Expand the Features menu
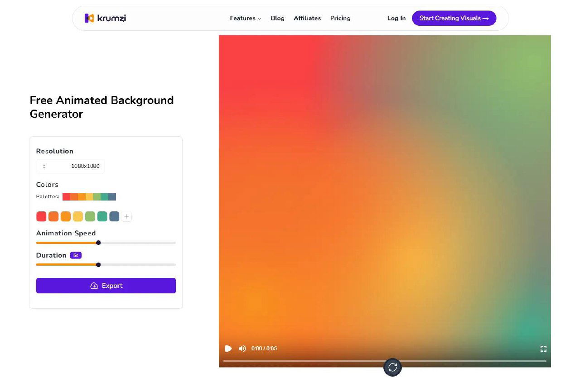This screenshot has width=580, height=392. click(245, 18)
